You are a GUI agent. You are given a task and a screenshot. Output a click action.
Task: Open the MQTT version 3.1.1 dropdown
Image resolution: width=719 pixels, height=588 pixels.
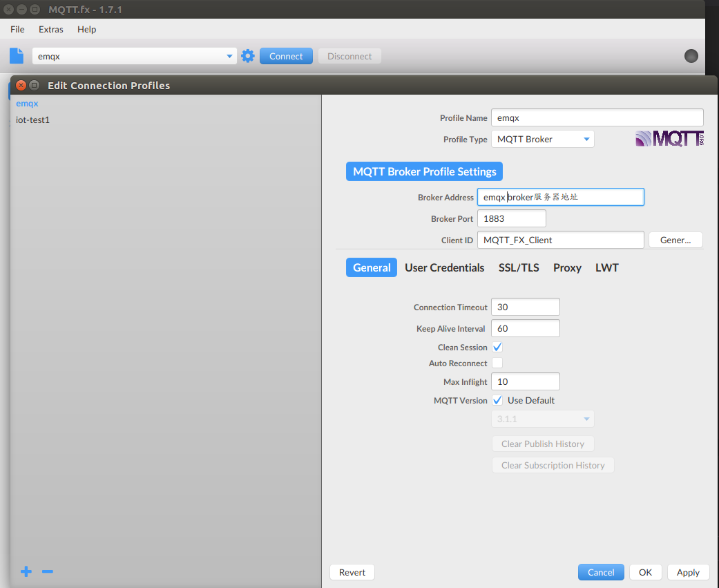(542, 419)
